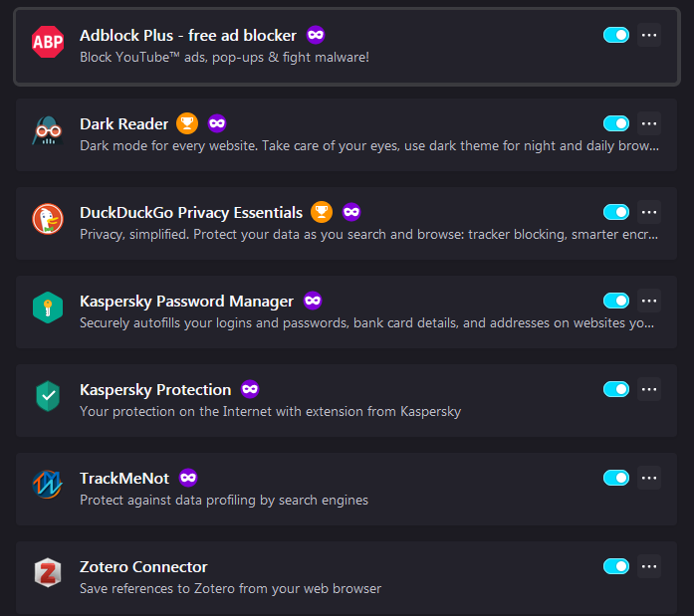This screenshot has height=616, width=694.
Task: Disable the Zotero Connector toggle switch
Action: click(616, 566)
